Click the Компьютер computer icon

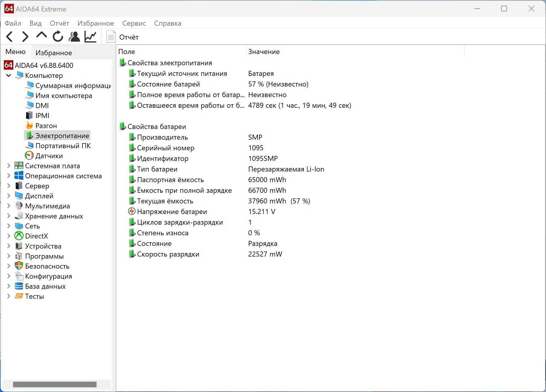(x=19, y=75)
